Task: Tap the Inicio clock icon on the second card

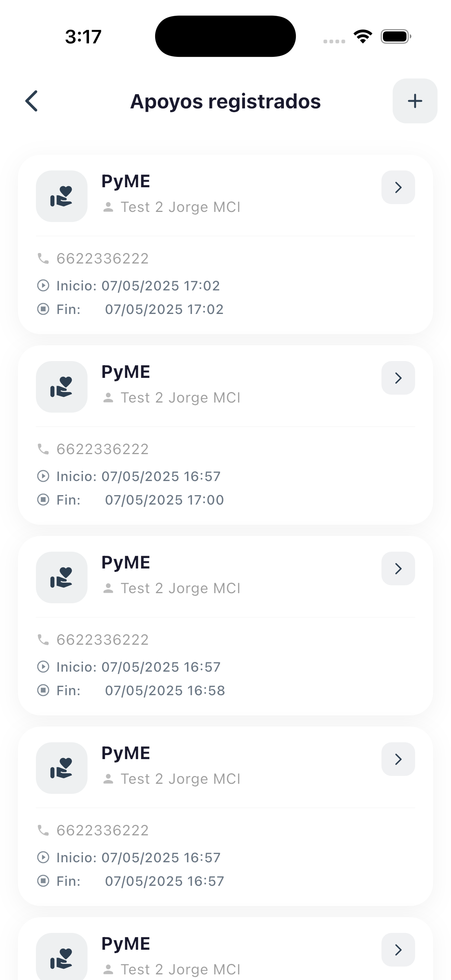Action: [x=44, y=476]
